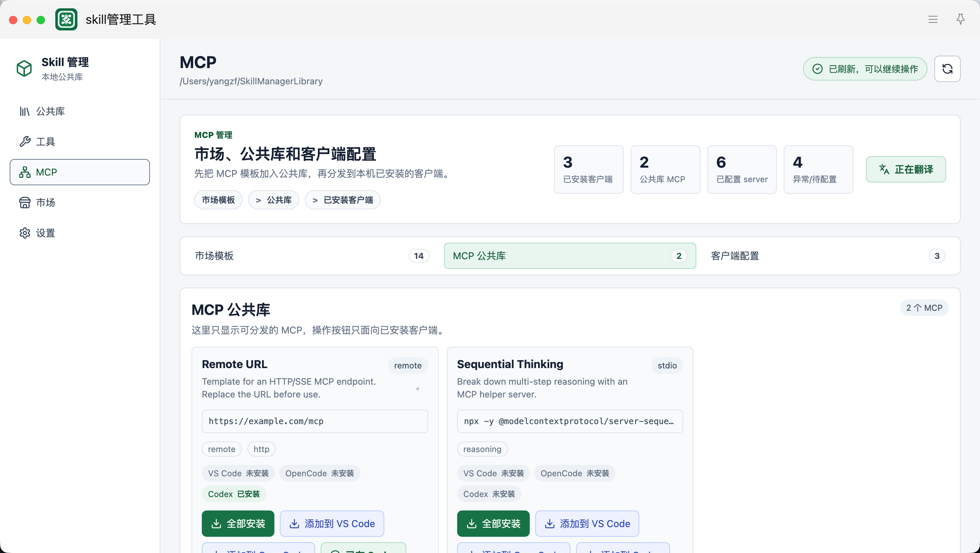This screenshot has height=553, width=980.
Task: Click the Codex 未安装 status chip
Action: [489, 494]
